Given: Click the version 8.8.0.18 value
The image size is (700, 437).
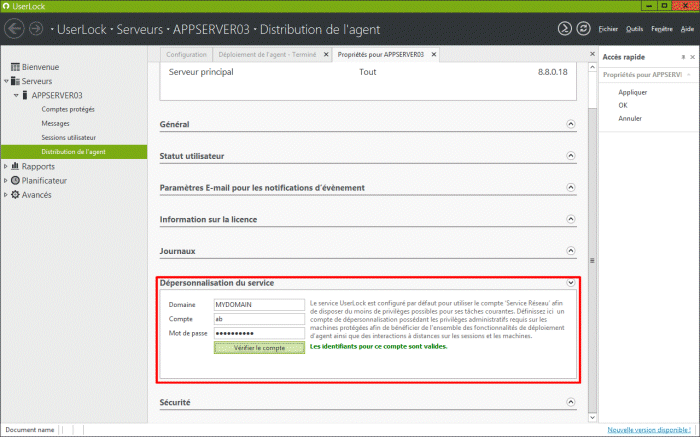Looking at the screenshot, I should point(553,72).
